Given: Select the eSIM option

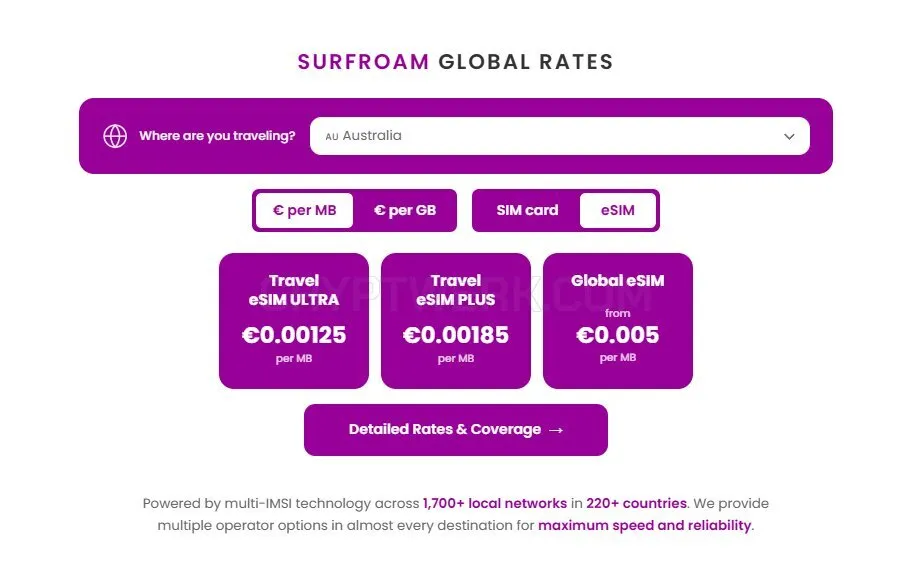Looking at the screenshot, I should pos(618,211).
